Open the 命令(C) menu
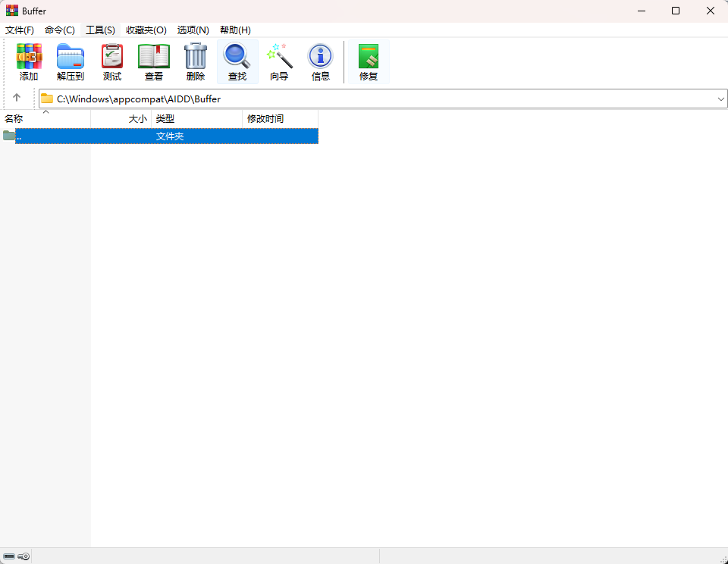The image size is (728, 564). 60,30
